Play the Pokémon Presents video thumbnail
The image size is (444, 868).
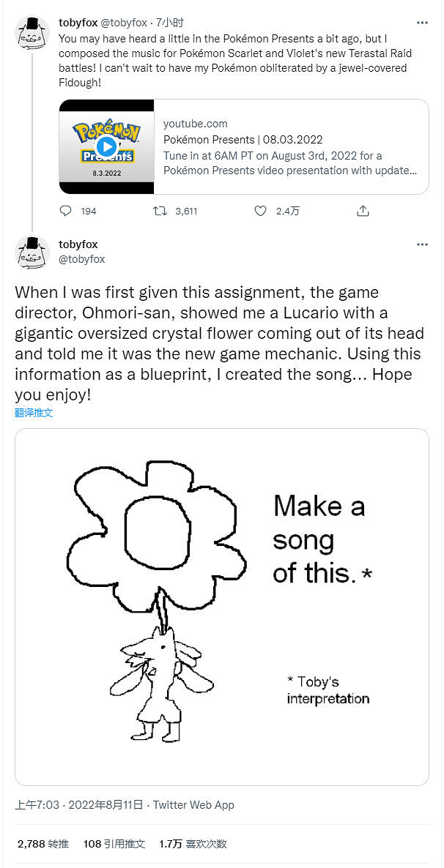click(106, 146)
